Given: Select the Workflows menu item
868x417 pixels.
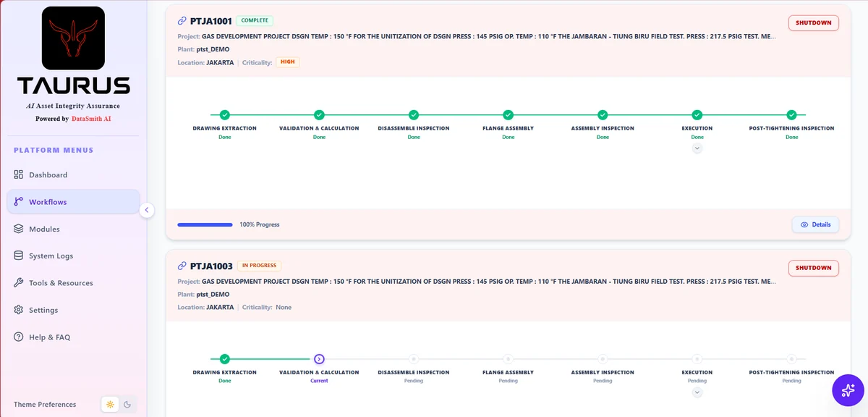Looking at the screenshot, I should pos(73,202).
